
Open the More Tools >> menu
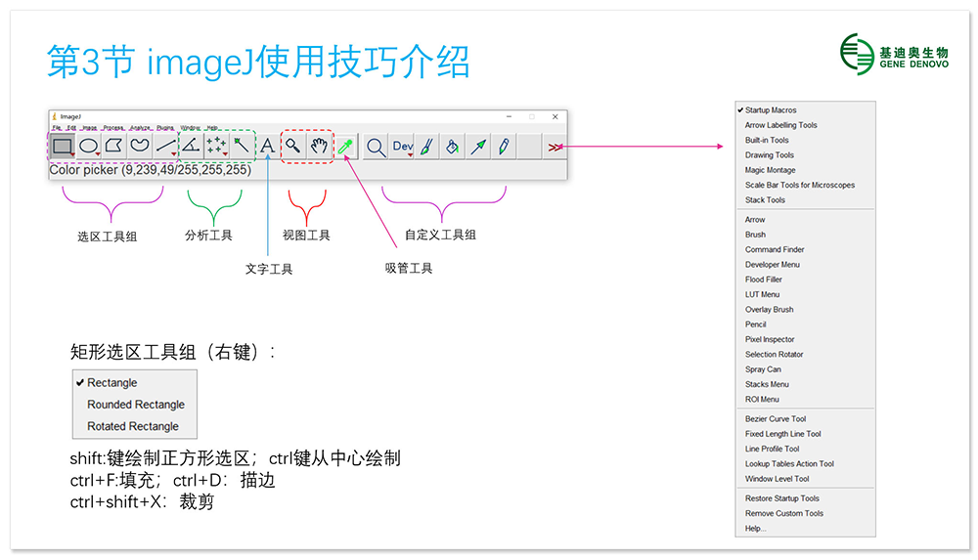coord(555,148)
